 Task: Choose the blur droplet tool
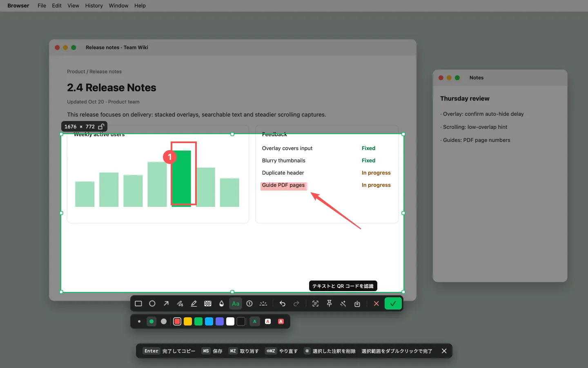(x=222, y=304)
